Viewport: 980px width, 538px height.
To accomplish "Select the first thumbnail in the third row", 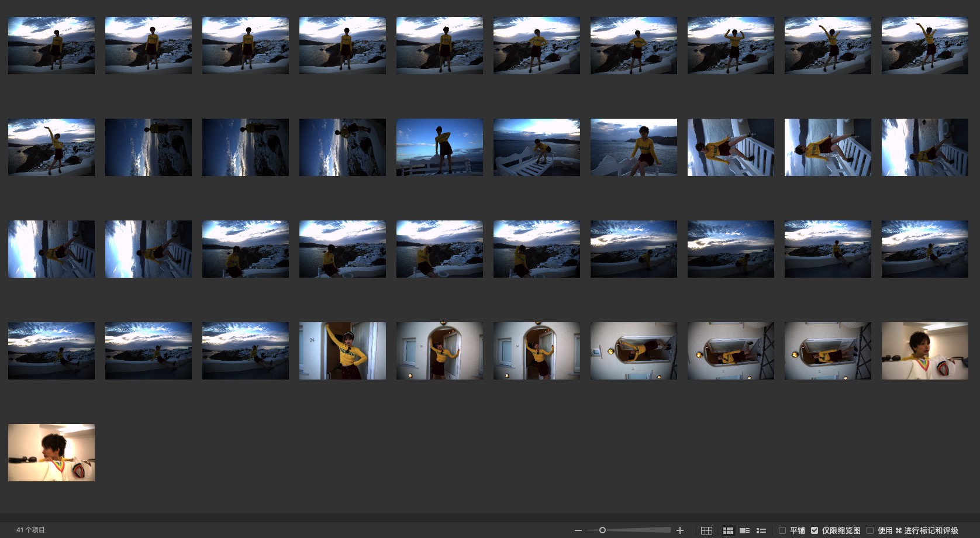I will point(51,249).
